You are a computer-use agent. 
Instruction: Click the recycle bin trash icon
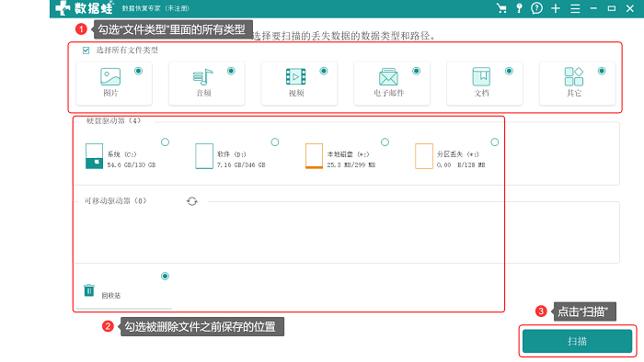(x=89, y=289)
